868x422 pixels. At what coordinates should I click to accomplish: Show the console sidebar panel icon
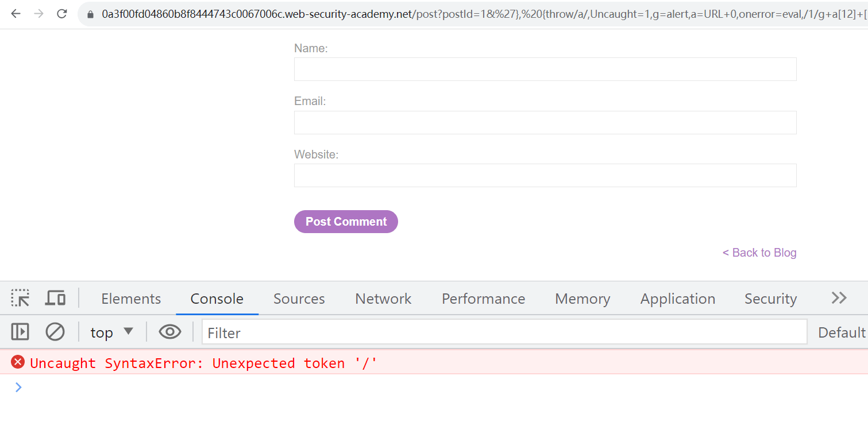(x=20, y=332)
